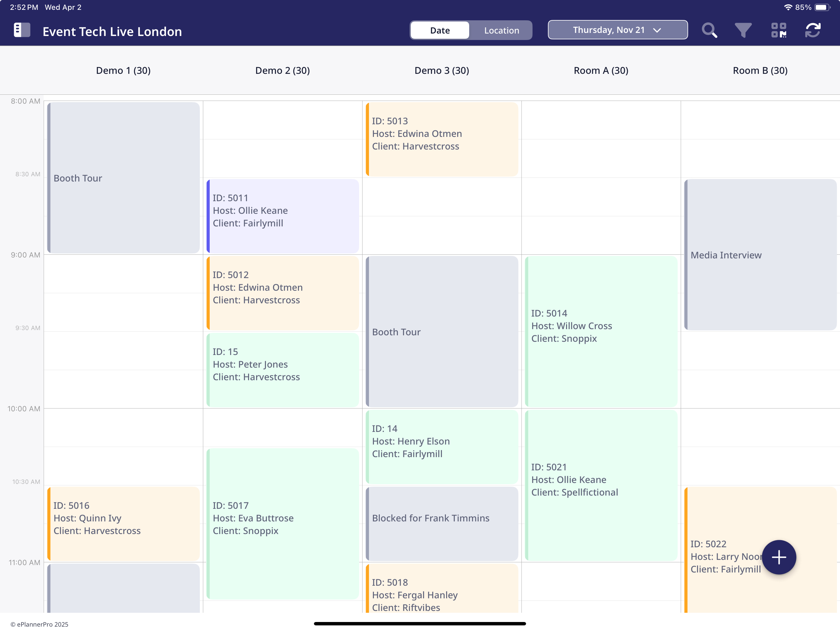Switch to Location view
This screenshot has height=630, width=840.
(501, 30)
